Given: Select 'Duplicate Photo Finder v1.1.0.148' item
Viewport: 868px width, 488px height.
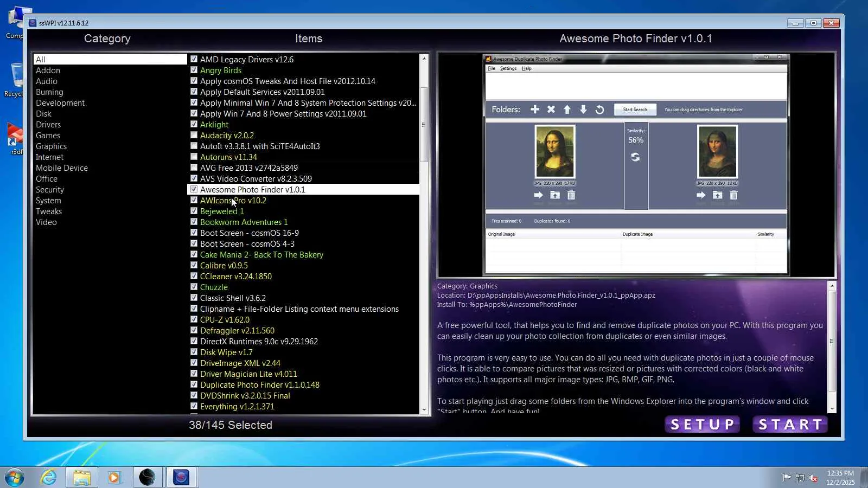Looking at the screenshot, I should tap(260, 384).
